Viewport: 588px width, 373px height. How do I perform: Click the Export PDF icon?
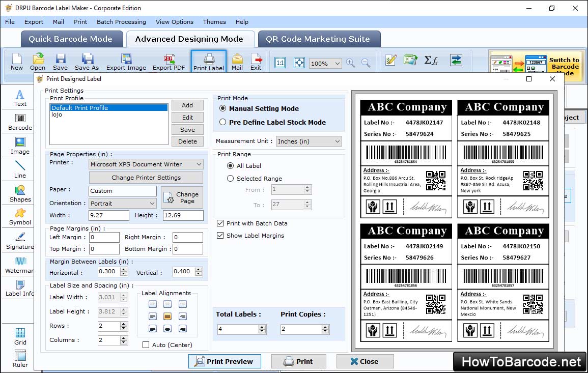[x=169, y=62]
